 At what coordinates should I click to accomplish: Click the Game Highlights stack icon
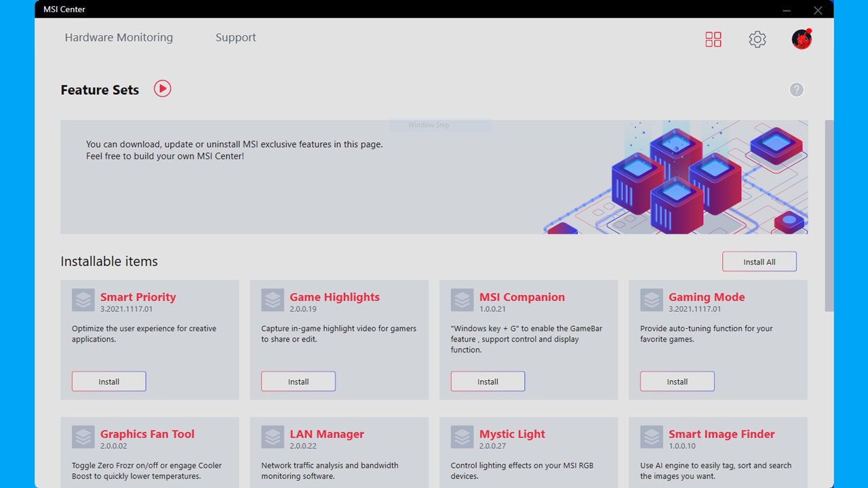pos(273,300)
